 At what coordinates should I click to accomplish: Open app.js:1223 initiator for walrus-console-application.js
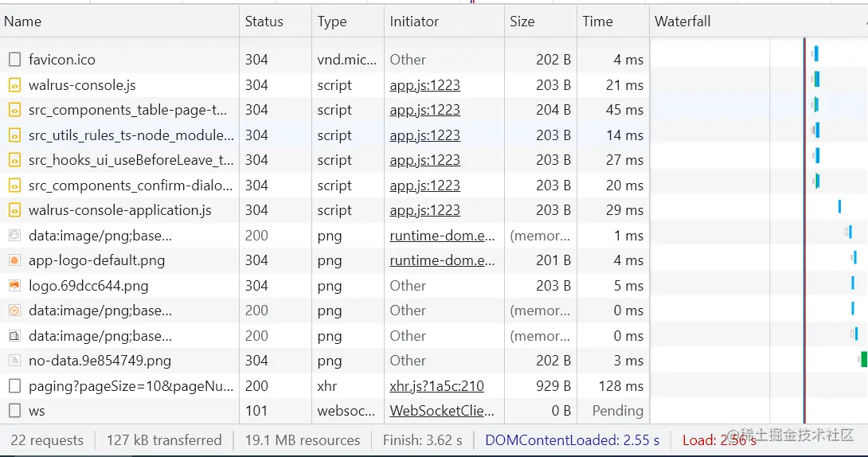(424, 210)
